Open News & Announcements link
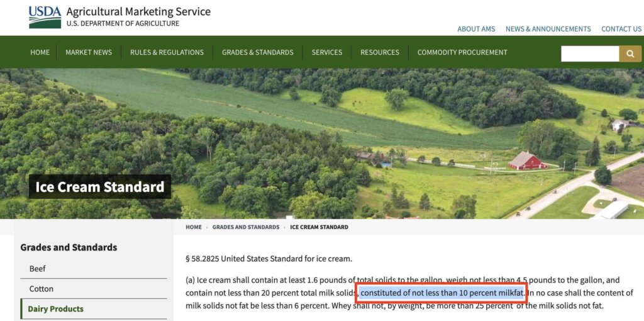The height and width of the screenshot is (321, 644). (x=548, y=29)
